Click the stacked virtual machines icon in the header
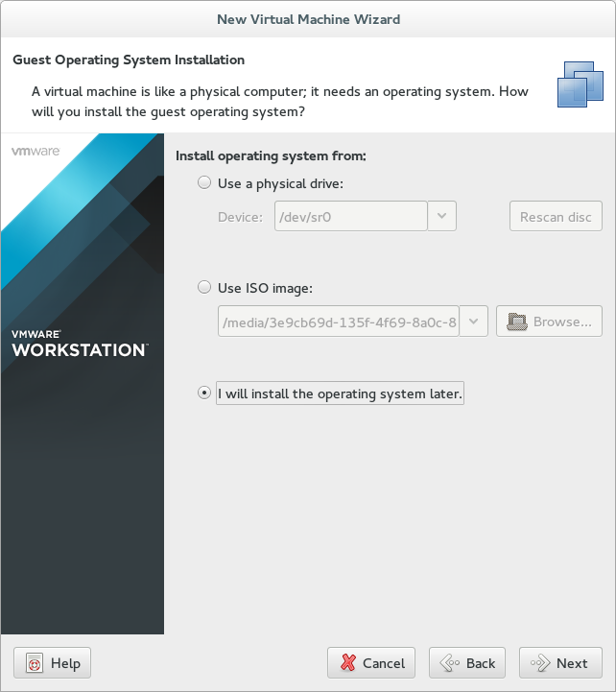616x692 pixels. point(580,84)
